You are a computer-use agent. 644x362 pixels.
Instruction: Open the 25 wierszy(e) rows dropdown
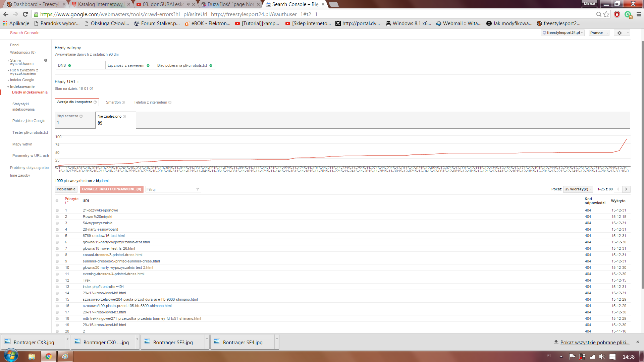tap(578, 189)
